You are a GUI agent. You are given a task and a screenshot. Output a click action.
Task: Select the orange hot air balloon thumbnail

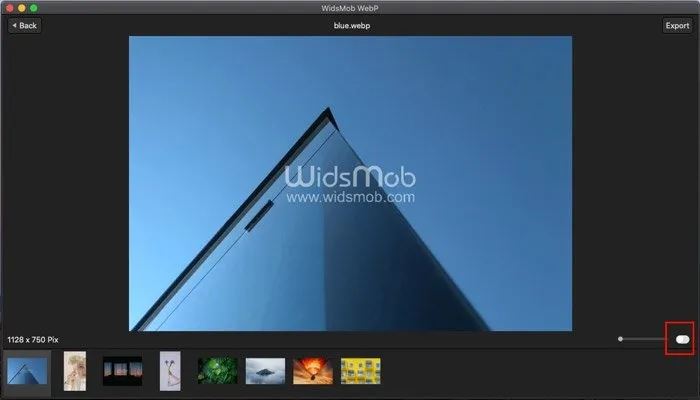coord(312,371)
